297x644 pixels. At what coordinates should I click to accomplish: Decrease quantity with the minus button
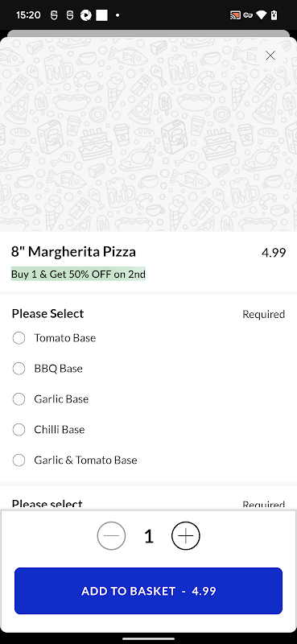[x=111, y=535]
